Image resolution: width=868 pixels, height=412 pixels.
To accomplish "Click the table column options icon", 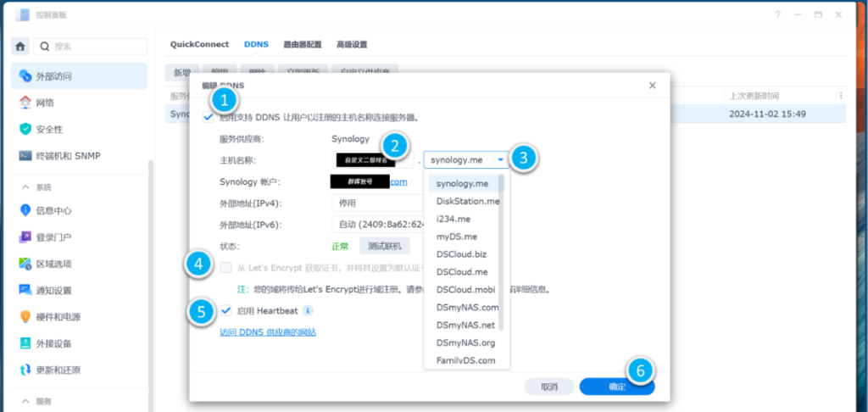I will (841, 96).
